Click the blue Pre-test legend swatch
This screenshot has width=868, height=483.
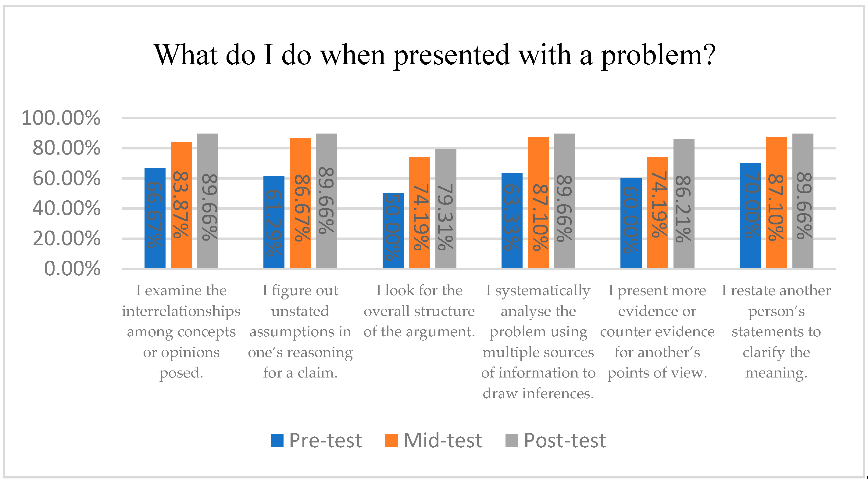[277, 441]
